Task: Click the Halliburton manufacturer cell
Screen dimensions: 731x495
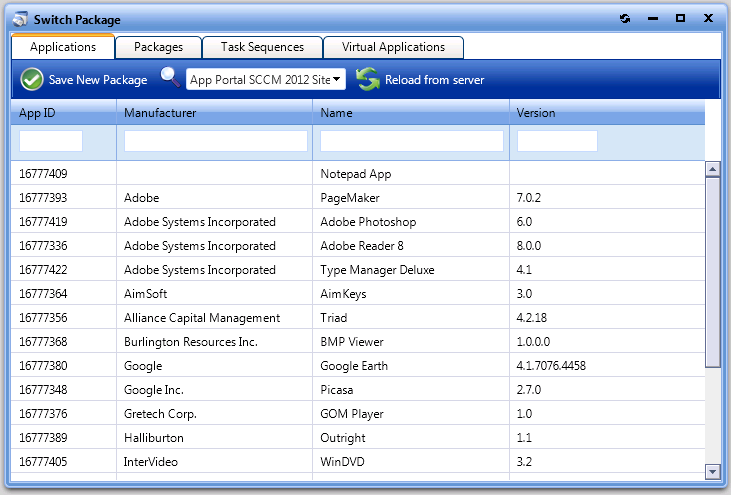Action: 214,438
